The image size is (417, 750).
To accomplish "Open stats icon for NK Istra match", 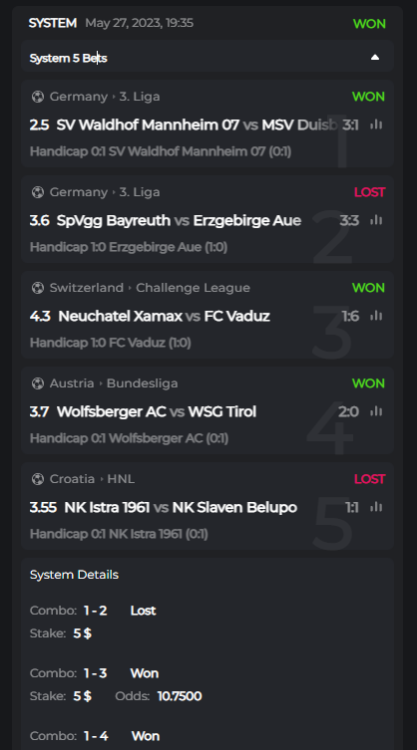I will point(376,507).
